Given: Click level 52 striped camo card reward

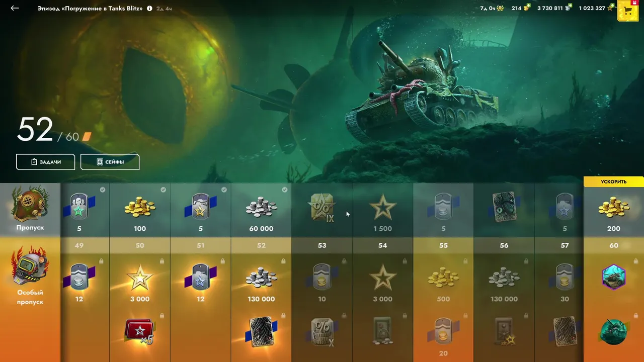Looking at the screenshot, I should [261, 332].
